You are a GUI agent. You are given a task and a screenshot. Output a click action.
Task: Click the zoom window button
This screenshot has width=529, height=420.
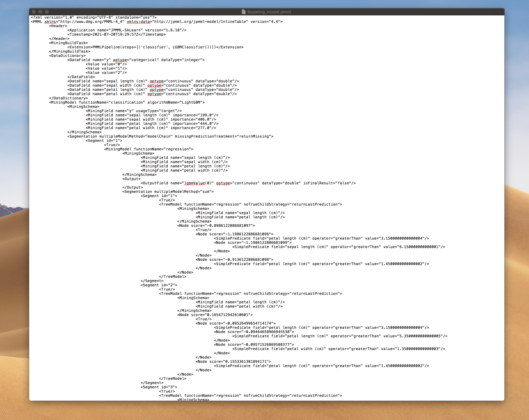(x=47, y=12)
